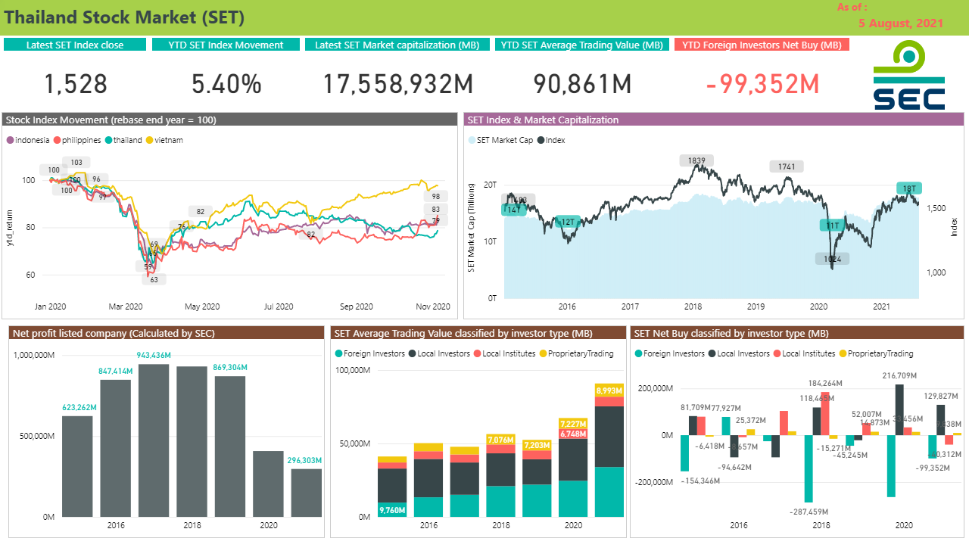Select the net profit bar labeled 296,303M

pyautogui.click(x=307, y=493)
